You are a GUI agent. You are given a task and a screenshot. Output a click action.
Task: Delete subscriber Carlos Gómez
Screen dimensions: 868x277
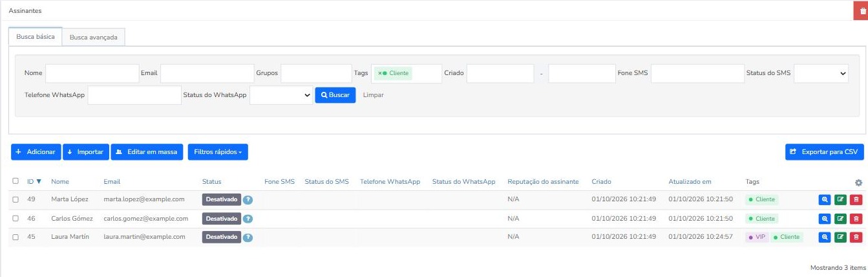(856, 219)
